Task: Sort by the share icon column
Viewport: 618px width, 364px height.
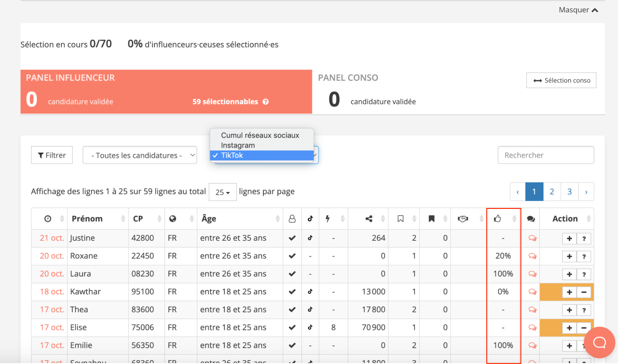Action: (x=369, y=219)
